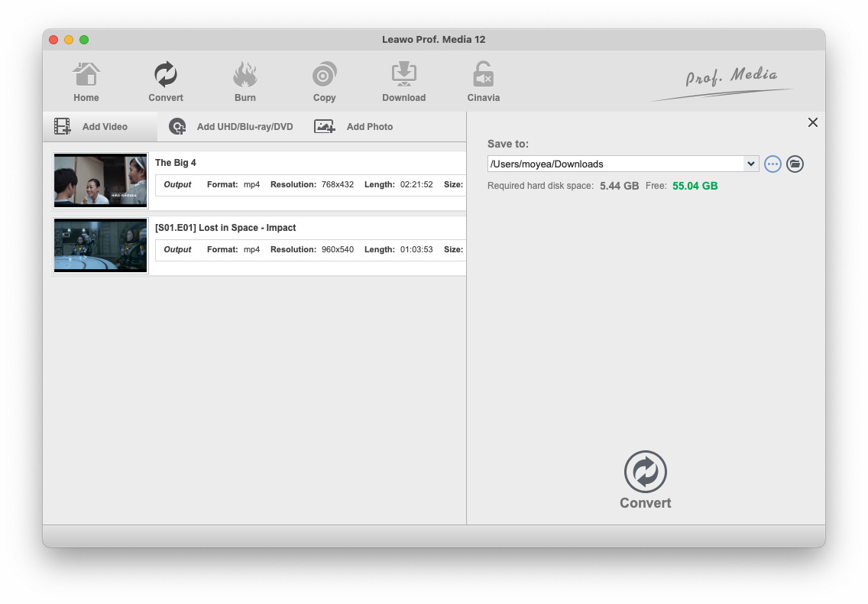Select the Copy disc module

[x=325, y=82]
